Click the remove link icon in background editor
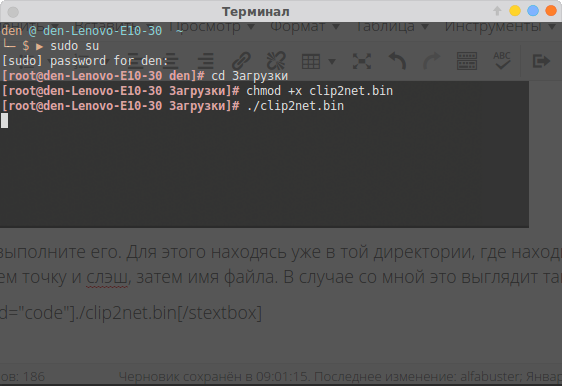The height and width of the screenshot is (386, 562). pyautogui.click(x=276, y=61)
